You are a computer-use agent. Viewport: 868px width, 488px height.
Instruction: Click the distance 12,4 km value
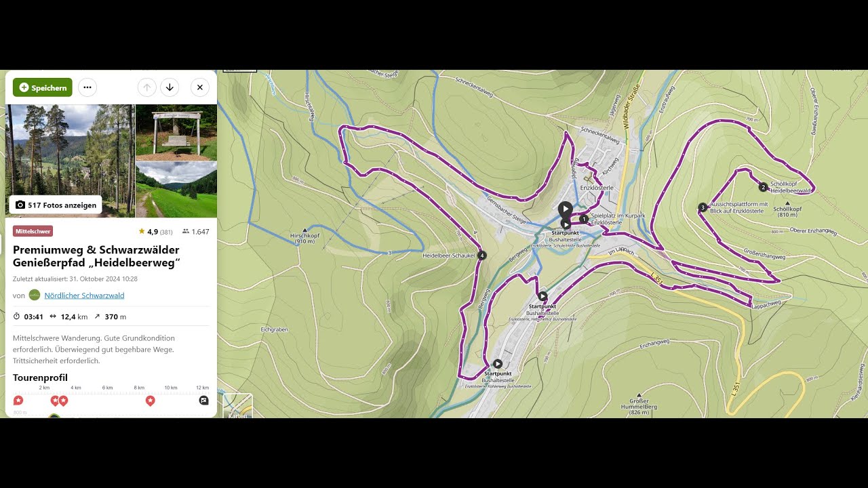click(x=74, y=317)
